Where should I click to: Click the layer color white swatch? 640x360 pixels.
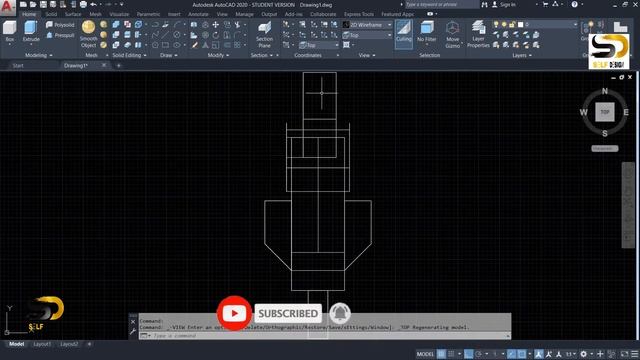pos(520,24)
